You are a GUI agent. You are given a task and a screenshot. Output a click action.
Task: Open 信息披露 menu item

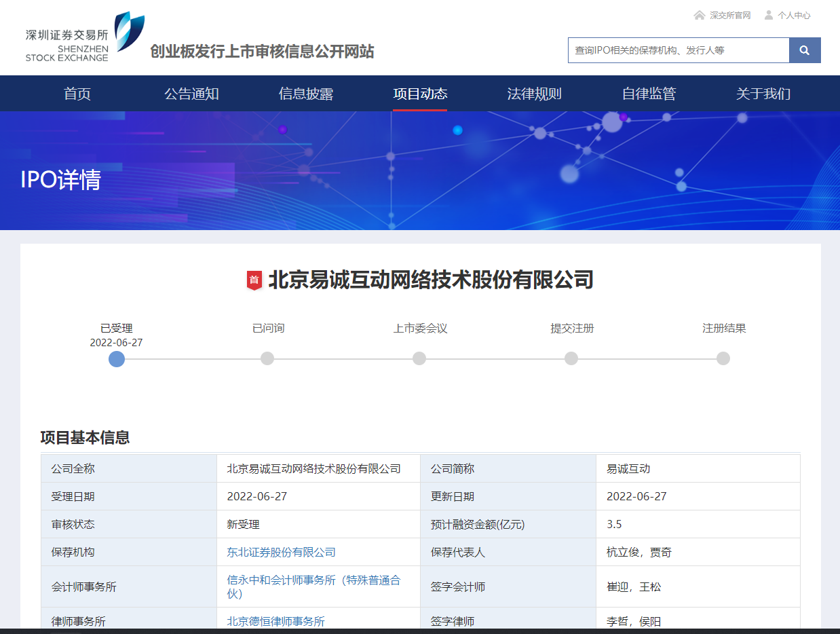(306, 94)
